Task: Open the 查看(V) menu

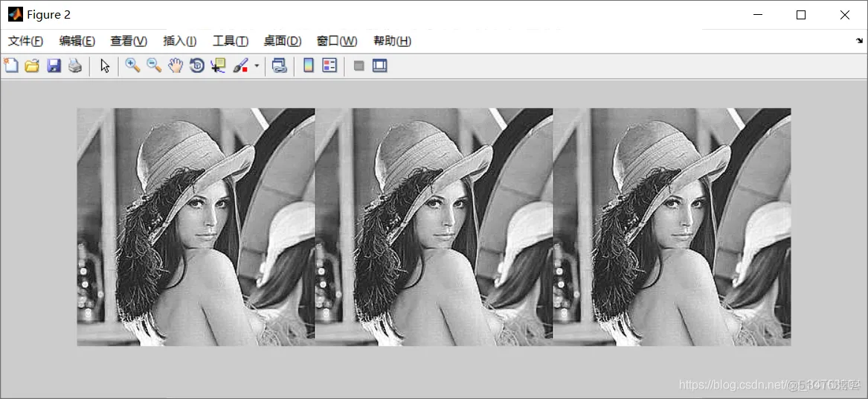Action: (x=129, y=41)
